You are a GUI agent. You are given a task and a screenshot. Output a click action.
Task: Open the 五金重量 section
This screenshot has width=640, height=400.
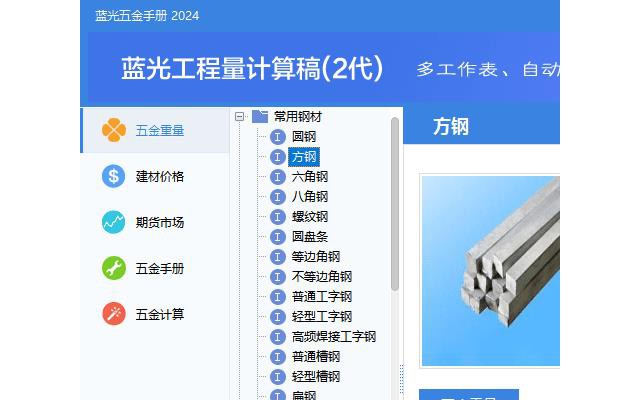point(155,130)
